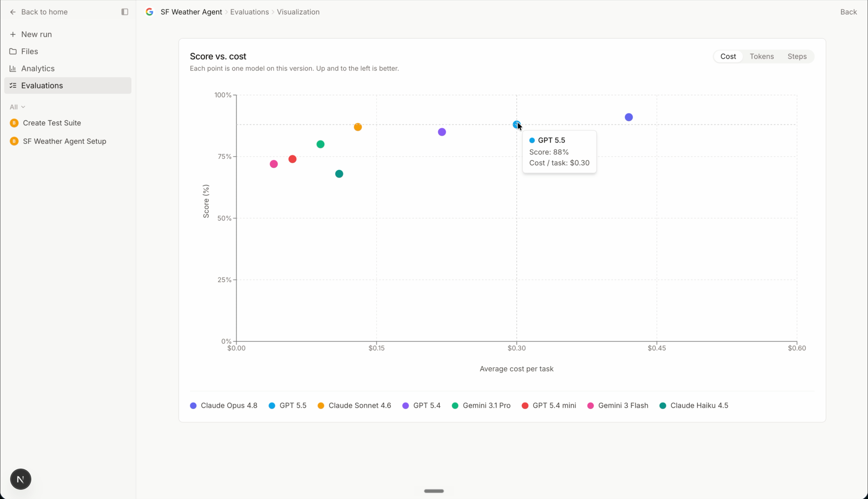Click the GPT 5.5 tooltip title
The image size is (868, 499).
(551, 140)
